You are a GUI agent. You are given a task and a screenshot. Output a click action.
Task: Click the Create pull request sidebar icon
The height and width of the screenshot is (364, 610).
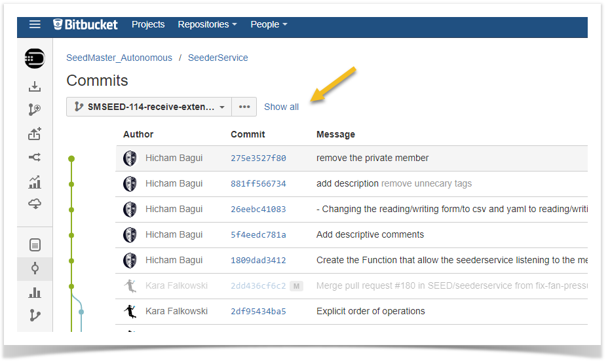[35, 134]
